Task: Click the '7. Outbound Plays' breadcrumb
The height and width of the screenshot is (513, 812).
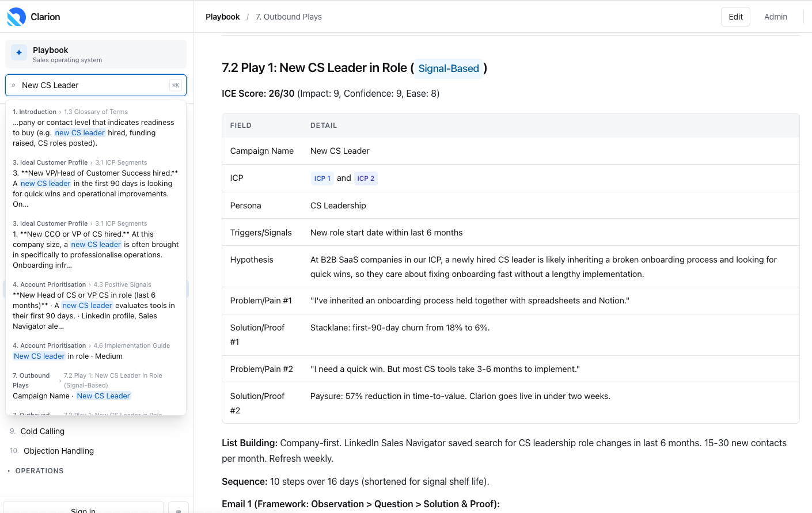Action: [289, 17]
